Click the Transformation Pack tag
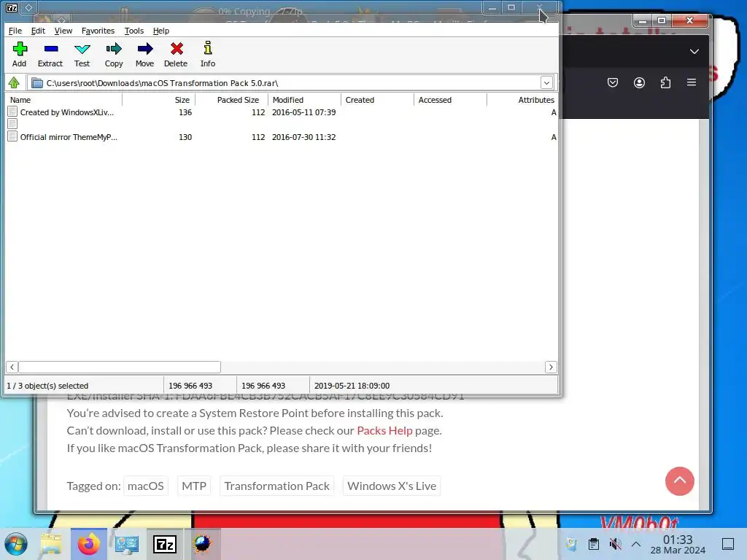 [276, 486]
